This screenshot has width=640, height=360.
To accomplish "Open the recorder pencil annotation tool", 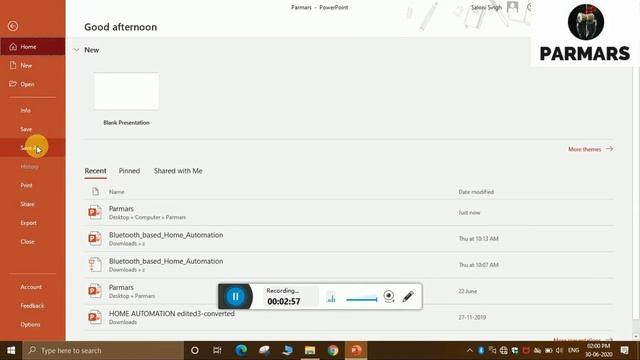I will click(x=408, y=296).
